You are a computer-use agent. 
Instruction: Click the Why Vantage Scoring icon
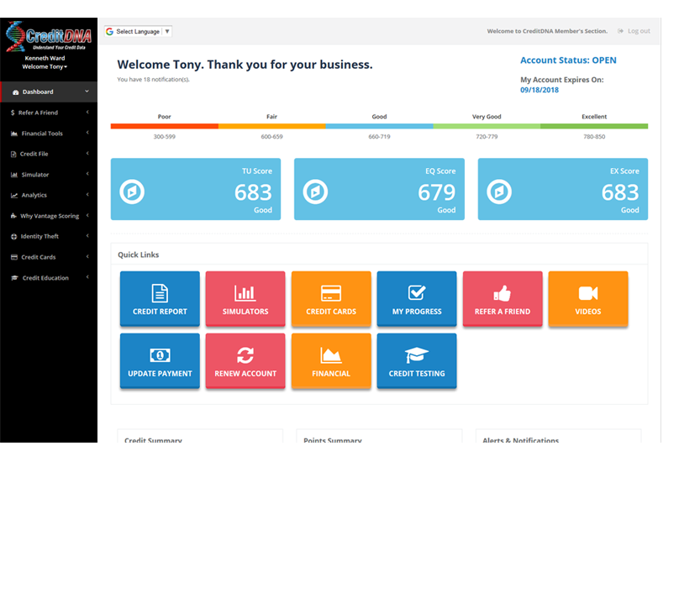(13, 216)
